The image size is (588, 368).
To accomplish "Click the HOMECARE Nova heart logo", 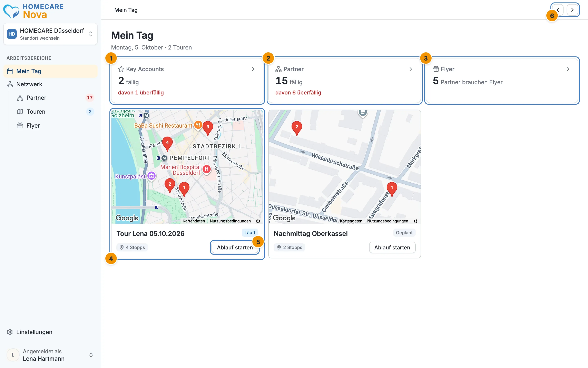I will 11,11.
